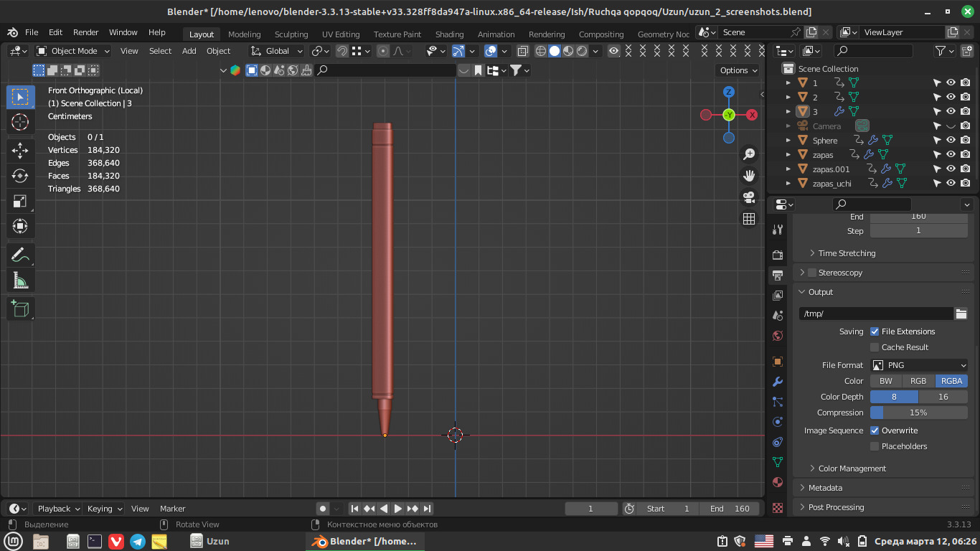Open the World properties tab
Viewport: 980px width, 551px height.
[x=778, y=335]
